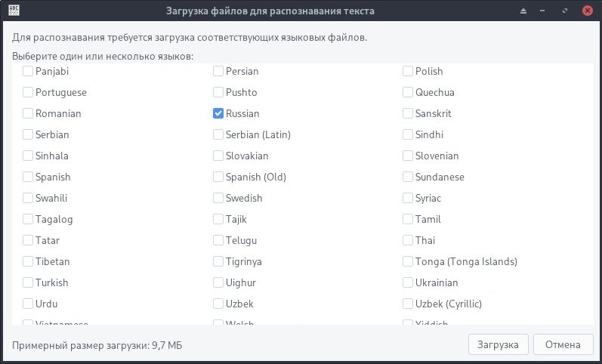
Task: Tick the Swedish language checkbox
Action: point(218,198)
